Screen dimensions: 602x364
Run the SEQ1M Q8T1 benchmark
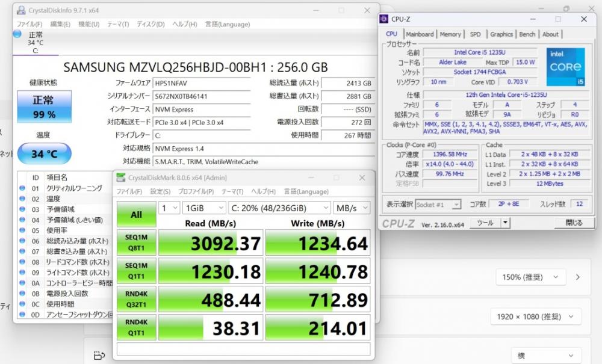coord(136,242)
